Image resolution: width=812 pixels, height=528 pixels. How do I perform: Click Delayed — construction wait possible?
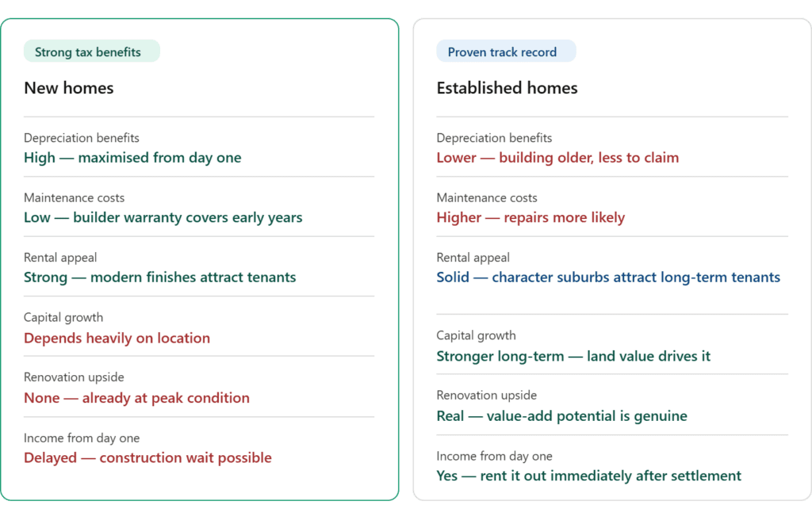(x=147, y=457)
